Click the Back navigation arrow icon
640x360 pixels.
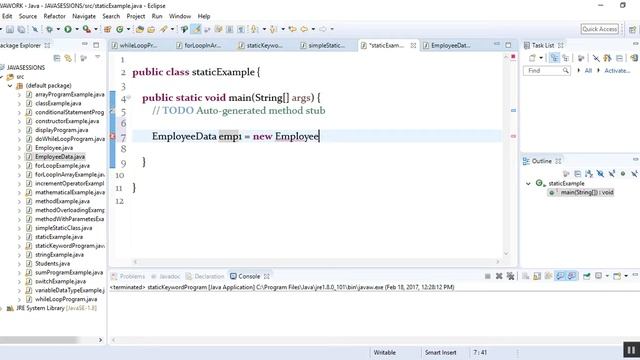[304, 29]
